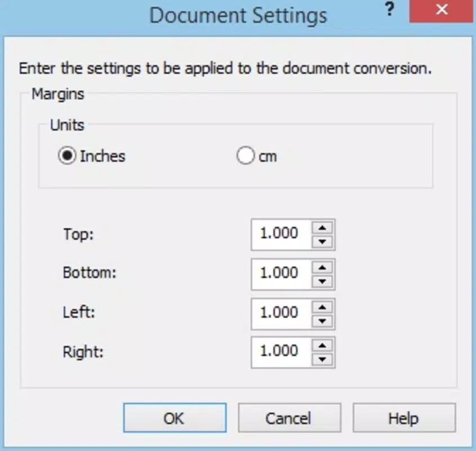Screen dimensions: 476x451
Task: Select the cm units radio button
Action: click(x=245, y=156)
